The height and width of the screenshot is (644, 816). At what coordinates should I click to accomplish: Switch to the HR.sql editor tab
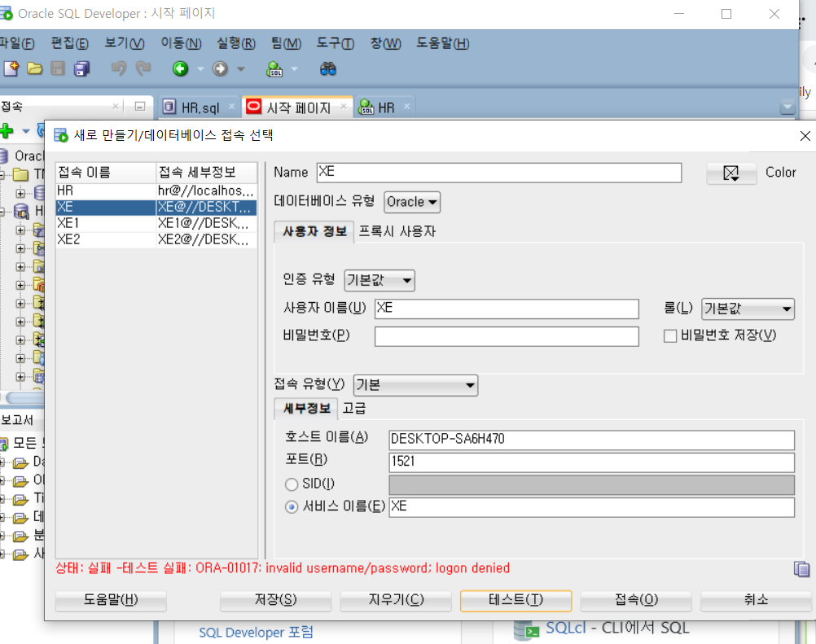coord(200,107)
